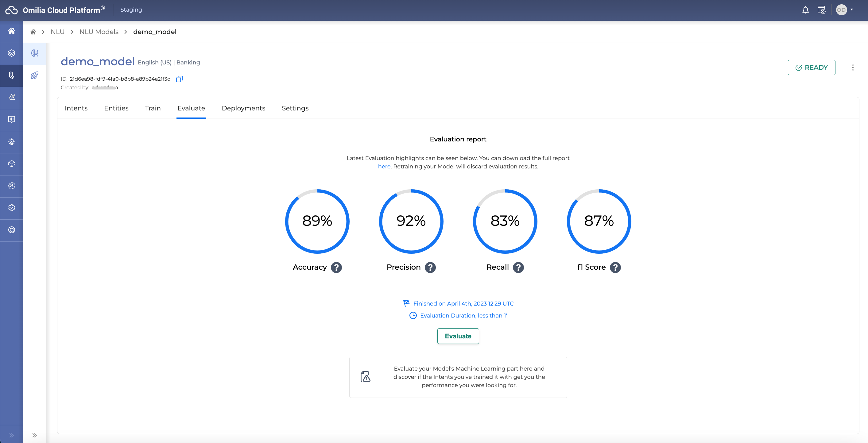Image resolution: width=868 pixels, height=443 pixels.
Task: Download the full report via here link
Action: click(x=384, y=166)
